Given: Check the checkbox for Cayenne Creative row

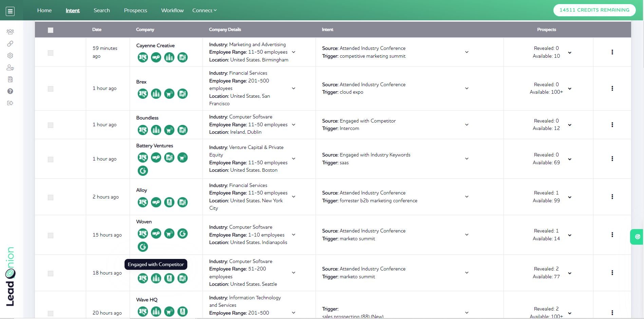Looking at the screenshot, I should pos(51,53).
